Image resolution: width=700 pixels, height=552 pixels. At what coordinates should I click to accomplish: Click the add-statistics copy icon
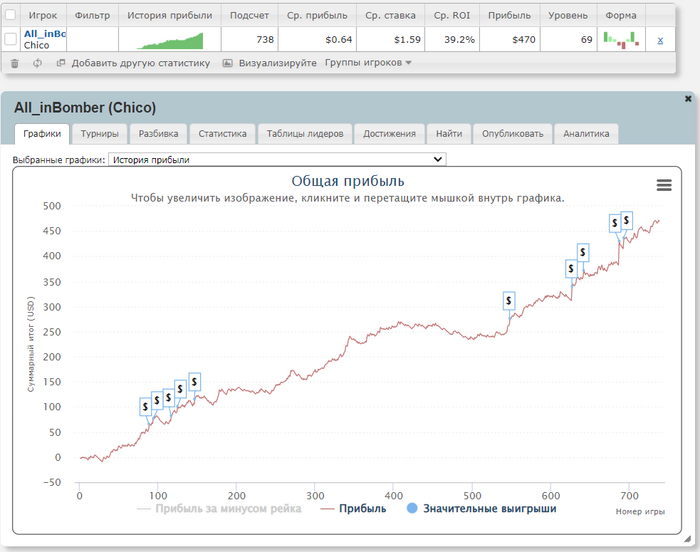tap(61, 63)
